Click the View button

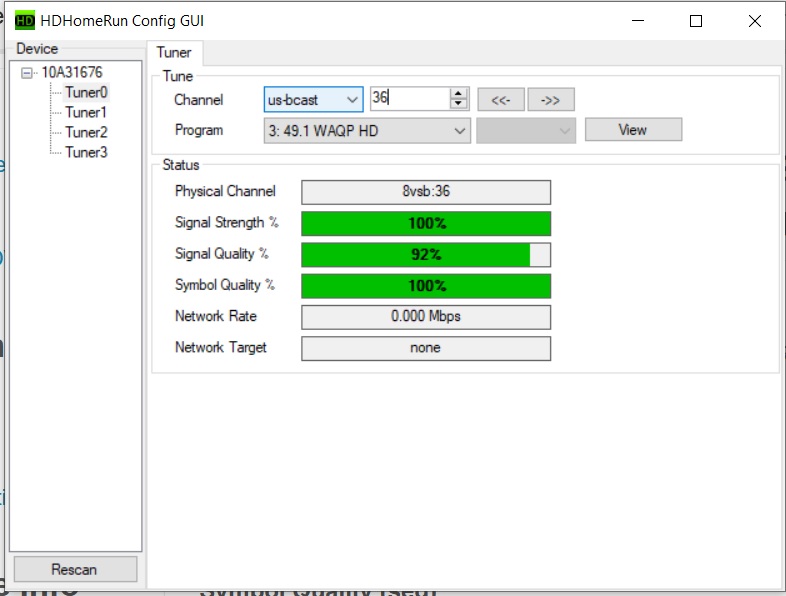pos(633,130)
